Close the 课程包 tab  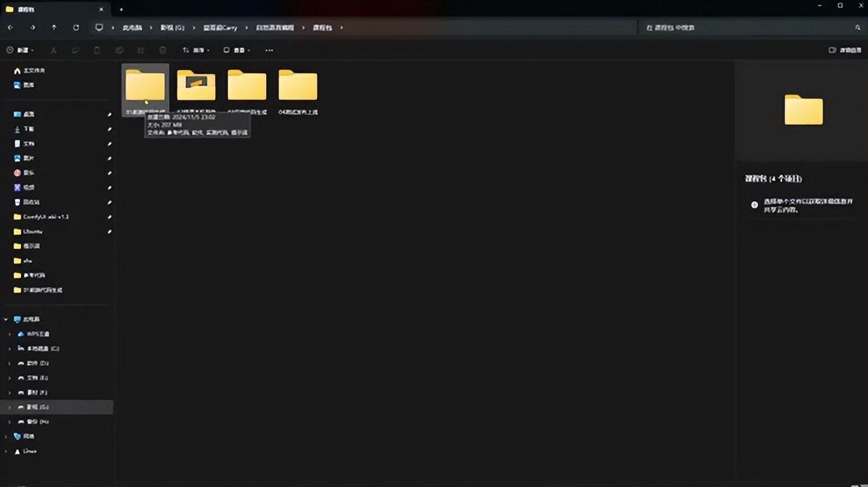[x=101, y=9]
